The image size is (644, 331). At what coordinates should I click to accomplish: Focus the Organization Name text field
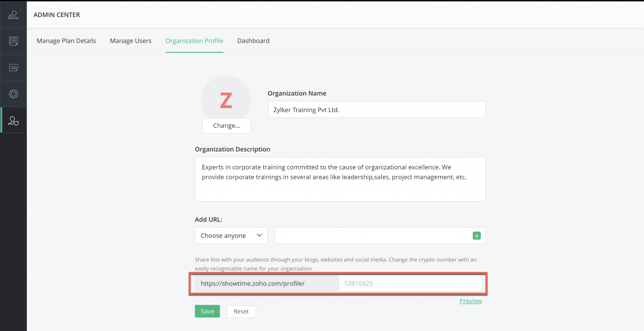pyautogui.click(x=376, y=110)
